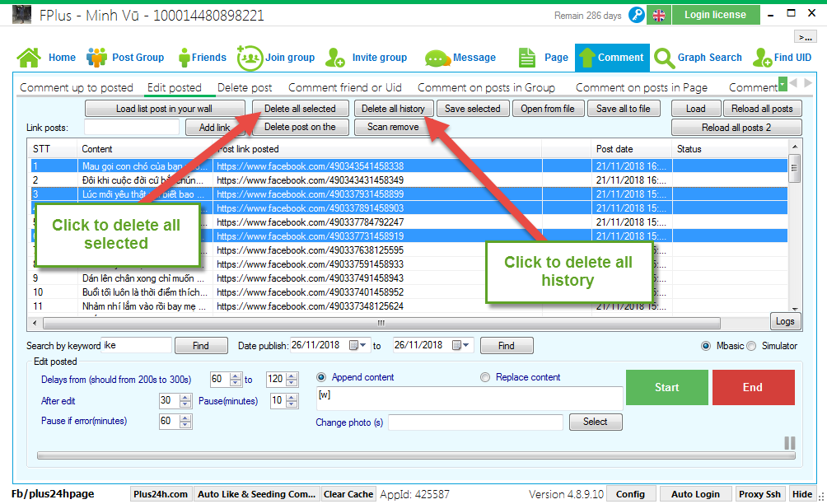The height and width of the screenshot is (504, 827).
Task: Focus the Search by keyword field
Action: point(137,345)
